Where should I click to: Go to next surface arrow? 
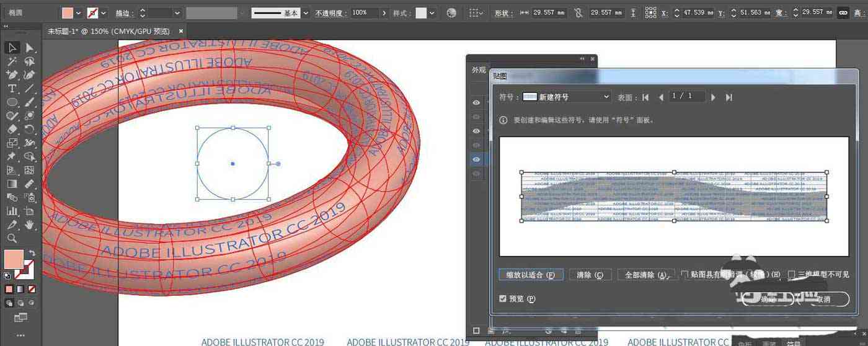point(713,97)
